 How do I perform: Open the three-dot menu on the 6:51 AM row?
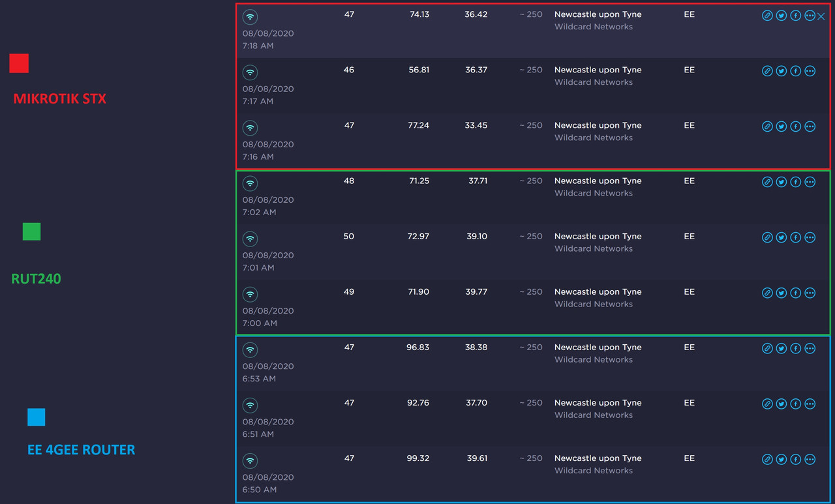click(810, 404)
